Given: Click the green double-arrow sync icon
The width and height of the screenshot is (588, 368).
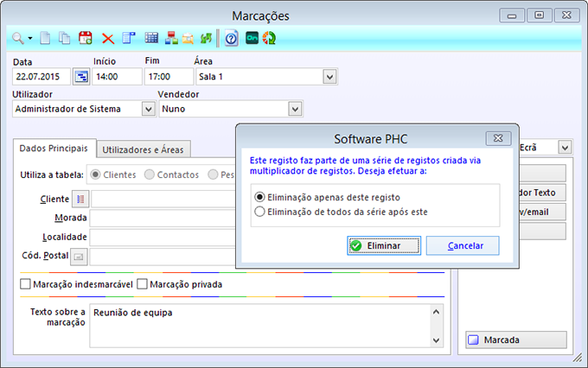Looking at the screenshot, I should (207, 38).
